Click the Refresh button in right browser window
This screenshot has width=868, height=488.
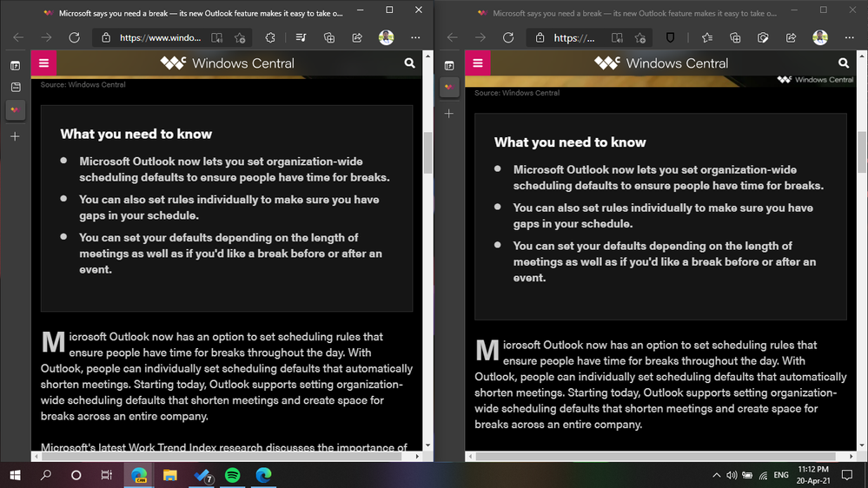[x=508, y=37]
